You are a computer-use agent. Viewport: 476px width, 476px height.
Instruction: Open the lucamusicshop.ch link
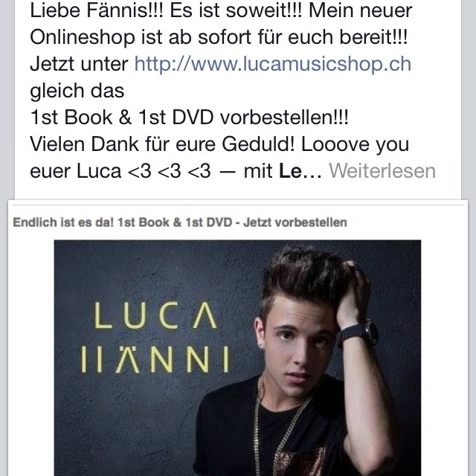273,65
